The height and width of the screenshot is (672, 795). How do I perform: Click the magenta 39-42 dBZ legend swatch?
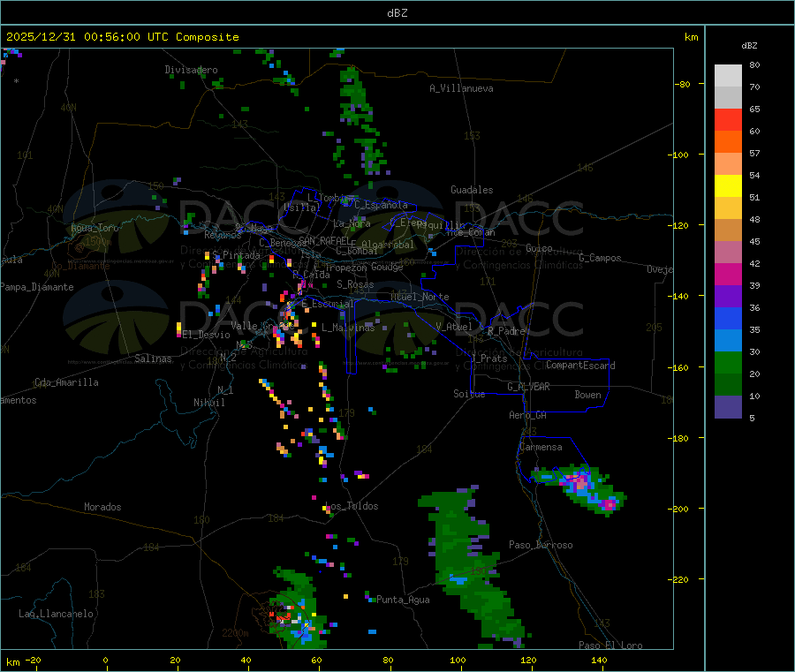tap(728, 274)
